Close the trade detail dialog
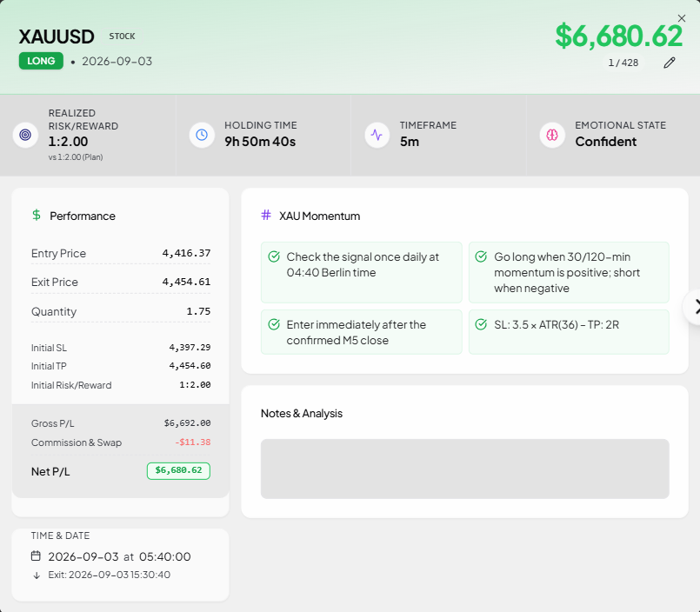Image resolution: width=700 pixels, height=612 pixels. (681, 18)
